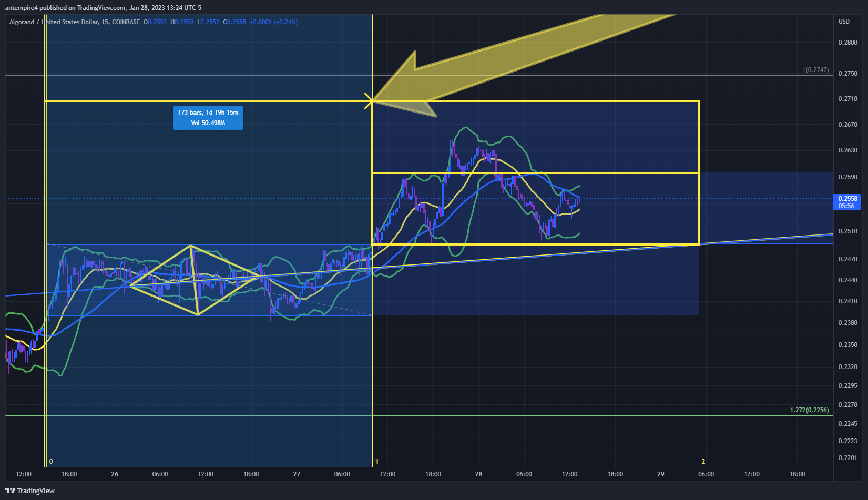This screenshot has height=500, width=868.
Task: Click the 'antempire4 published on TradingView.com' header text
Action: point(66,8)
